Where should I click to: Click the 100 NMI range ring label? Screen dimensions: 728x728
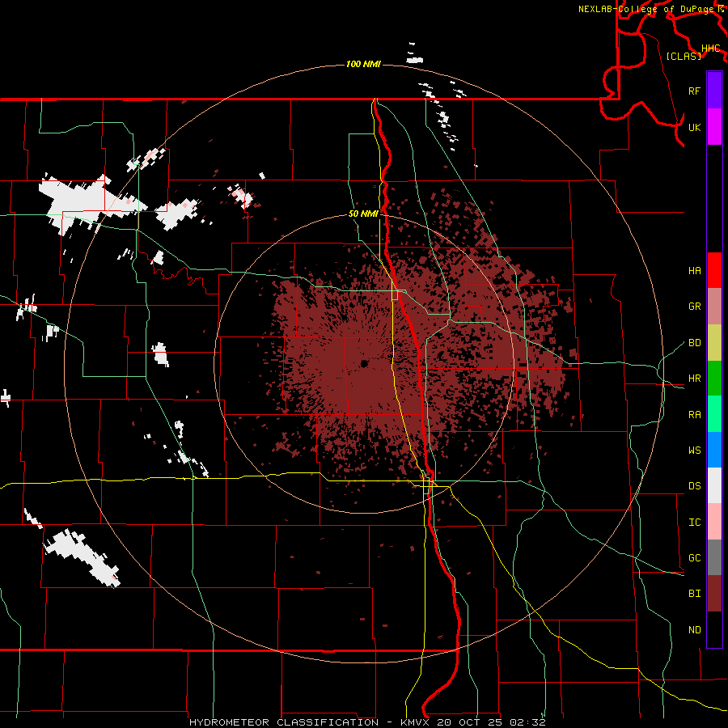pos(363,64)
